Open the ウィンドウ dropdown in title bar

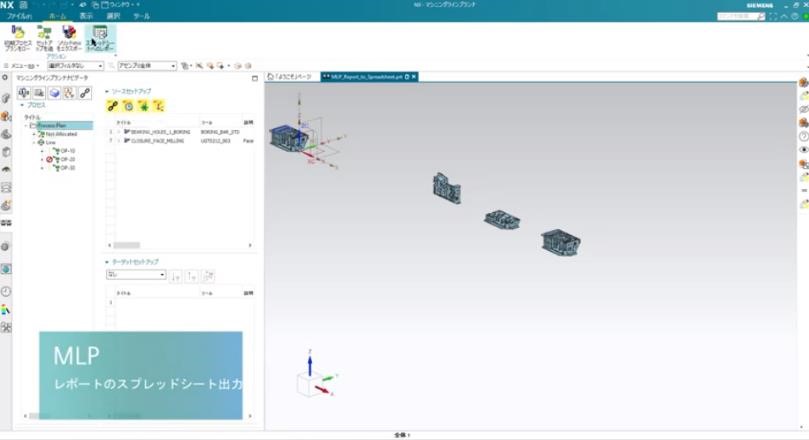(121, 5)
